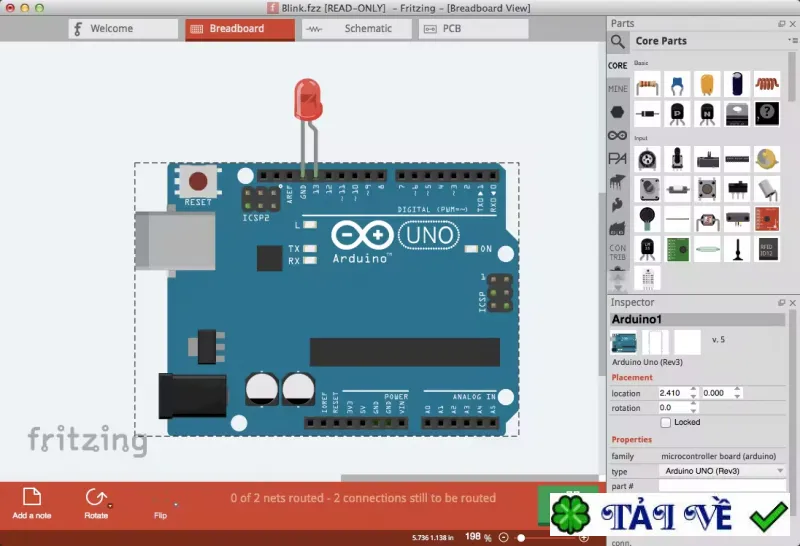The image size is (800, 546).
Task: Click the Add a note button
Action: coord(32,503)
